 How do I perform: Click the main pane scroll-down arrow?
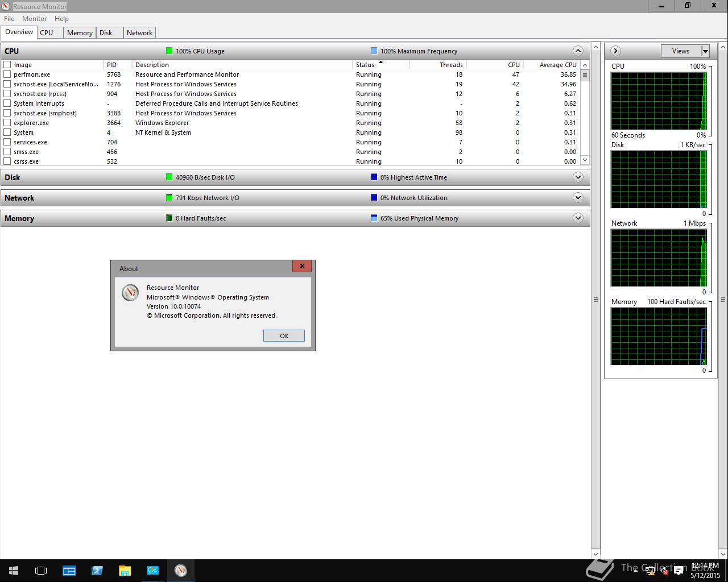[x=595, y=554]
